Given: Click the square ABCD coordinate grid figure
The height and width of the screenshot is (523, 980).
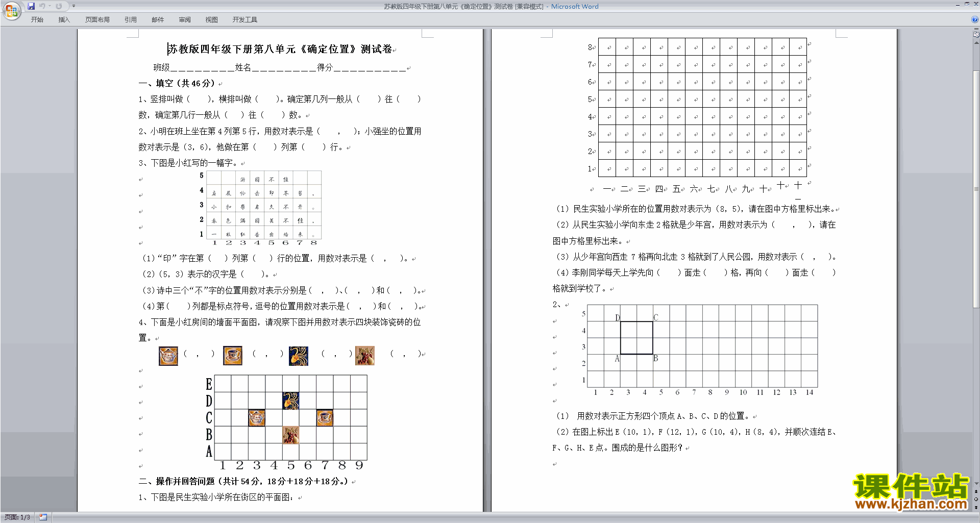Looking at the screenshot, I should [699, 350].
